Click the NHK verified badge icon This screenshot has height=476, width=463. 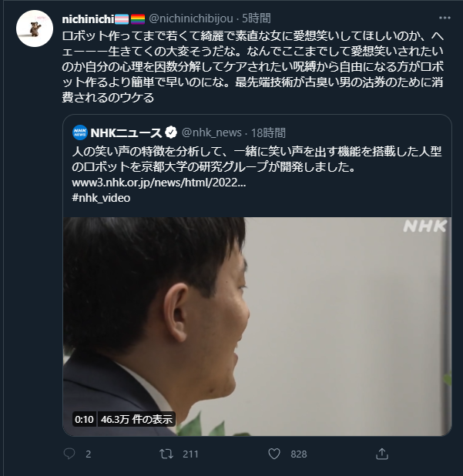tap(171, 132)
